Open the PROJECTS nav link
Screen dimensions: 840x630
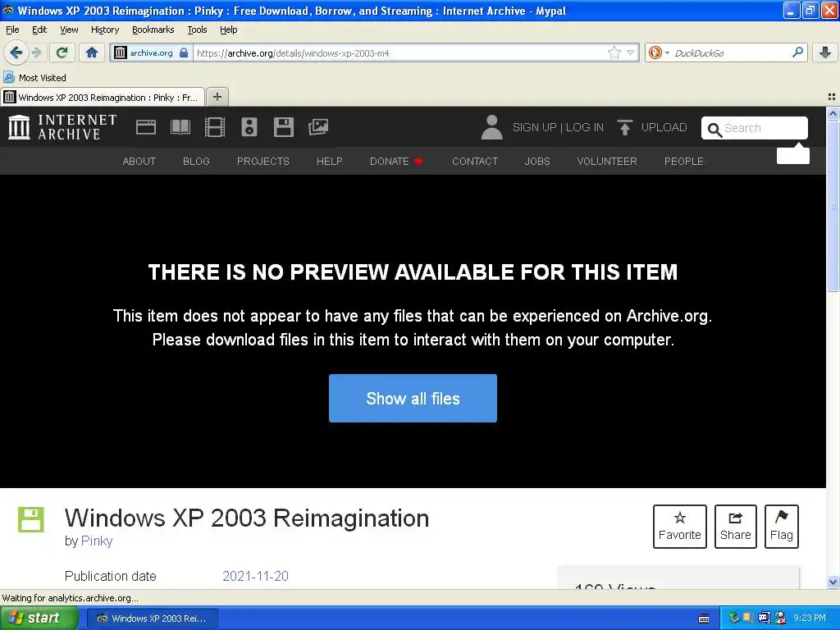pos(263,162)
